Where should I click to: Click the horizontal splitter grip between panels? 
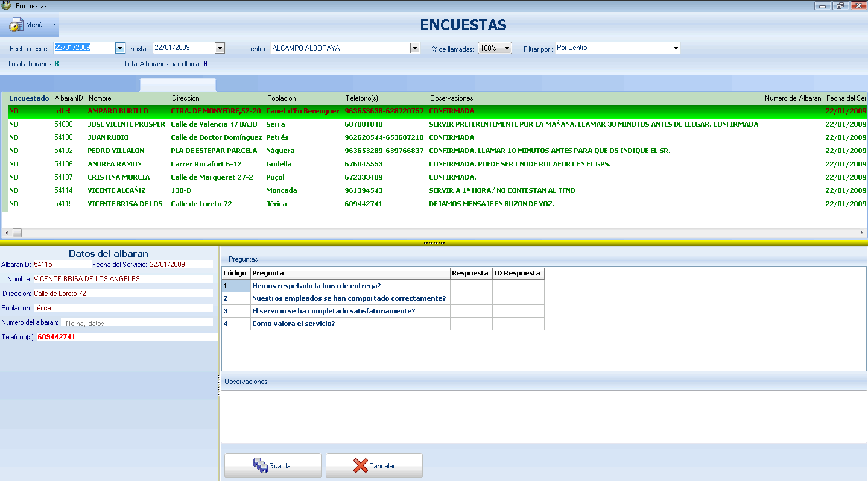coord(434,243)
